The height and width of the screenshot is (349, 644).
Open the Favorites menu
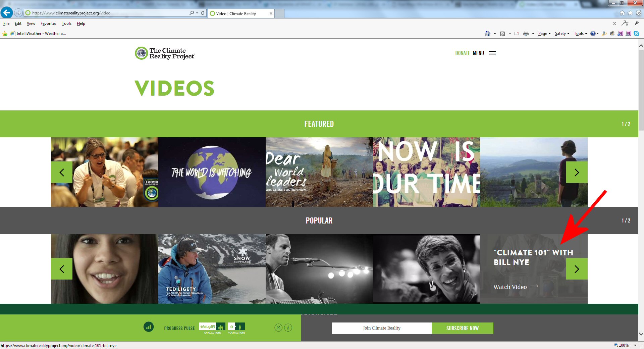click(48, 23)
